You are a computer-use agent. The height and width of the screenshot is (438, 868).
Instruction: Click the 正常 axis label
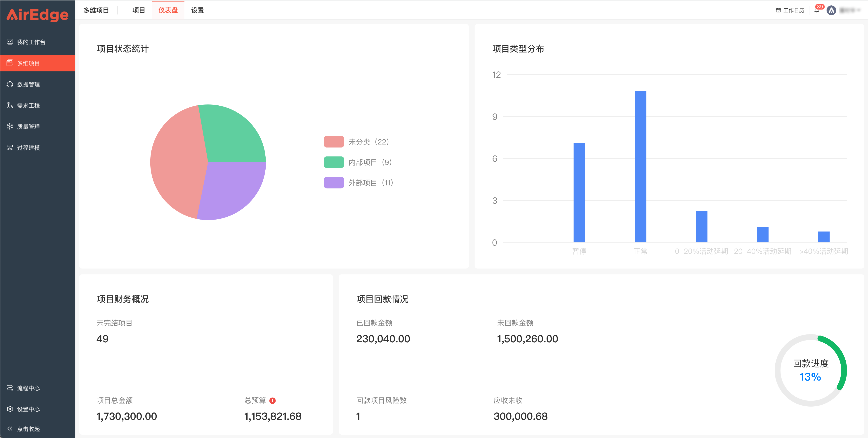pyautogui.click(x=640, y=251)
